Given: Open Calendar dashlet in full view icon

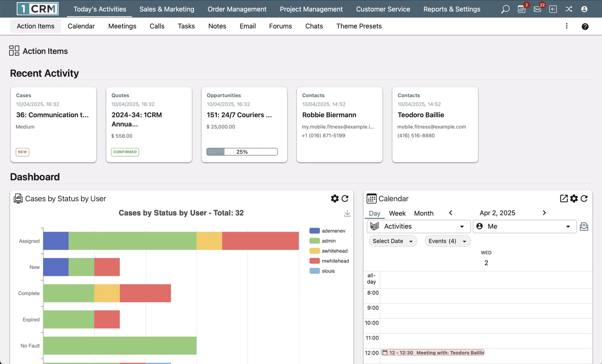Looking at the screenshot, I should pyautogui.click(x=563, y=199).
